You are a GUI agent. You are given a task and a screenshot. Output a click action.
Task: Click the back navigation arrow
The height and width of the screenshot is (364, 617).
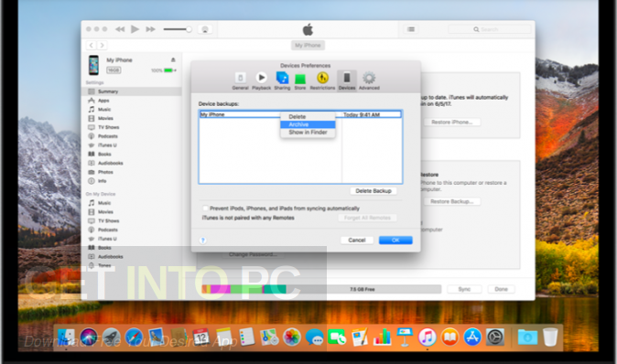pos(92,45)
